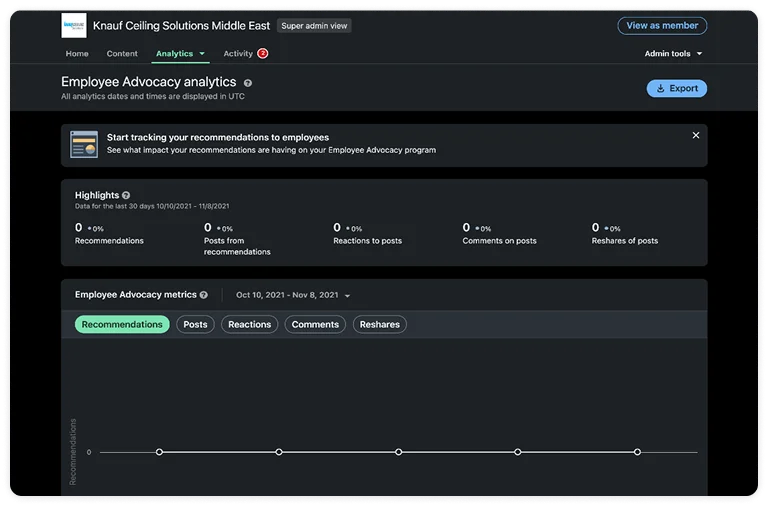Select the Comments metric pill
768x507 pixels.
[315, 324]
